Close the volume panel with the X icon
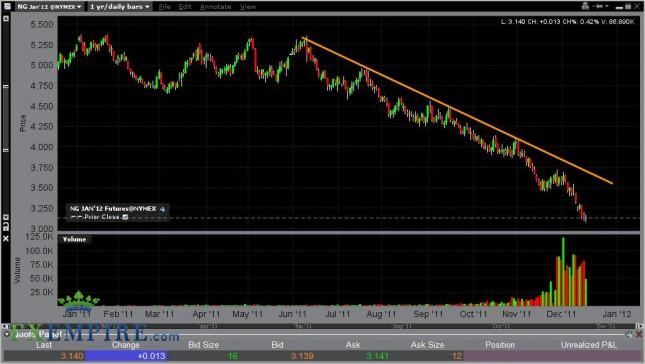This screenshot has height=364, width=645. click(6, 238)
